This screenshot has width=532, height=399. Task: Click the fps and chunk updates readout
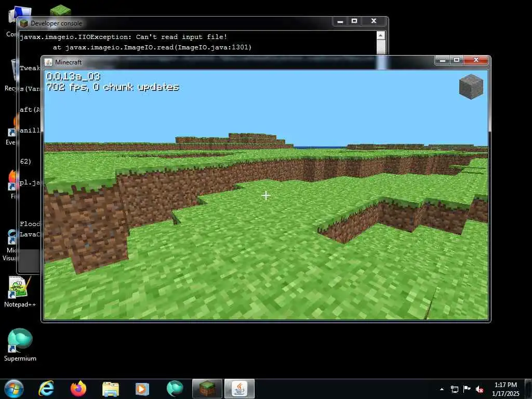tap(113, 87)
